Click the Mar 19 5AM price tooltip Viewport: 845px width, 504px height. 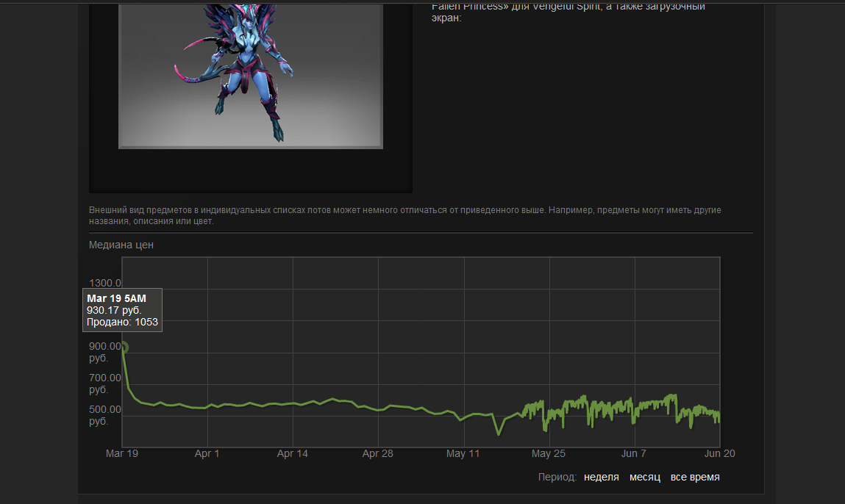[x=122, y=310]
